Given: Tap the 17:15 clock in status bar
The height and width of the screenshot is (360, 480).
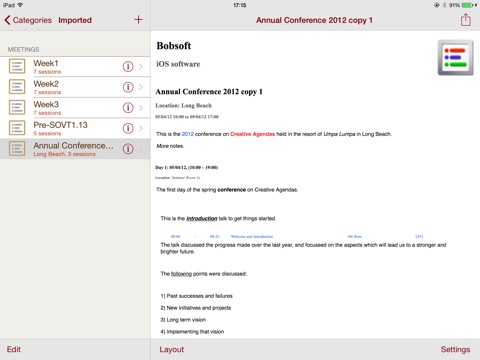Looking at the screenshot, I should point(240,5).
